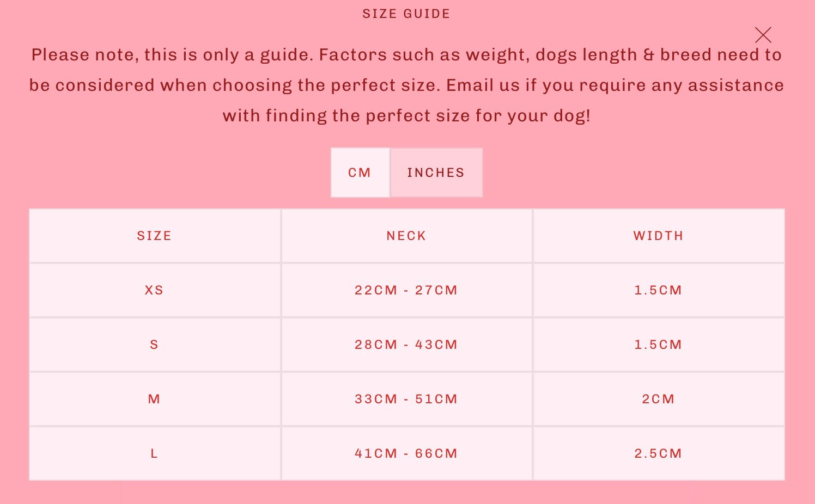Click the NECK column header
815x504 pixels.
(406, 236)
